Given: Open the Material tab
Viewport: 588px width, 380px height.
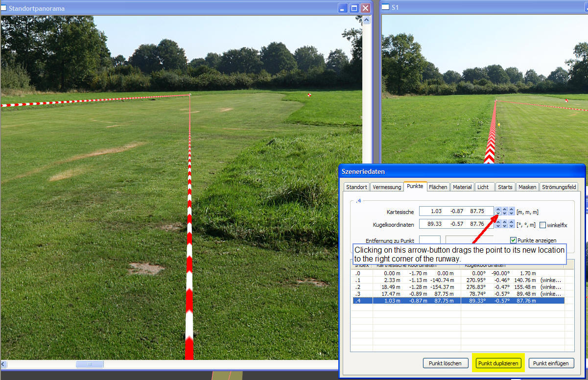Looking at the screenshot, I should (462, 187).
